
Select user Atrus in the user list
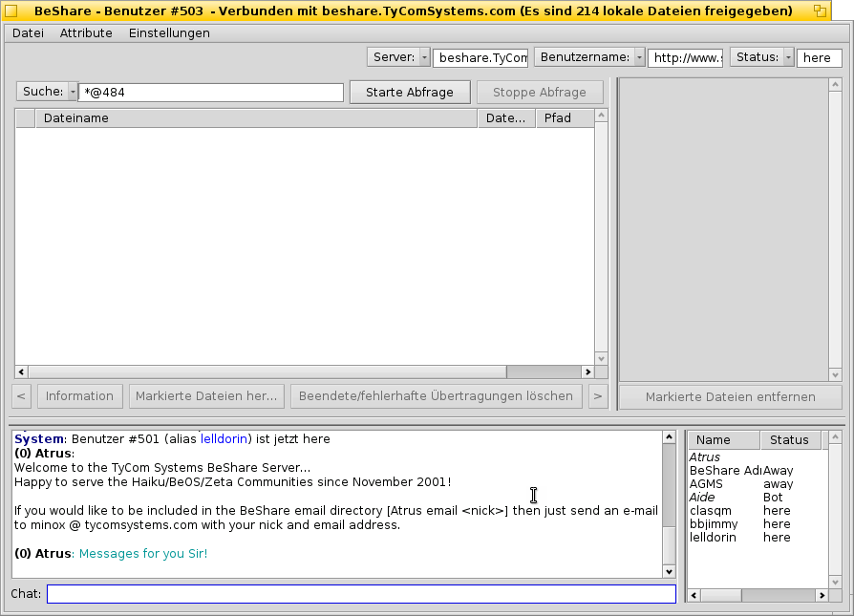(x=758, y=457)
